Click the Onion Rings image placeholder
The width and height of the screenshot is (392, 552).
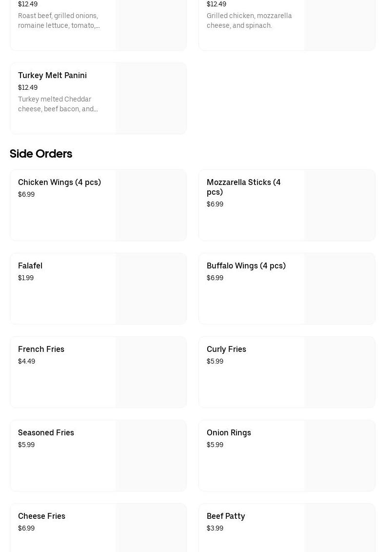click(x=339, y=455)
